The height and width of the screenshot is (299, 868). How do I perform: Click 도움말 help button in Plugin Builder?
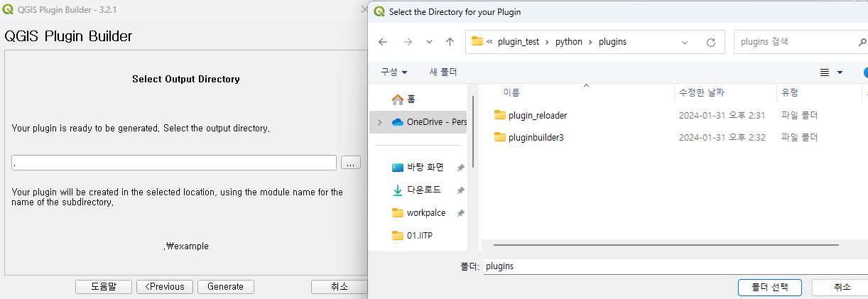104,287
